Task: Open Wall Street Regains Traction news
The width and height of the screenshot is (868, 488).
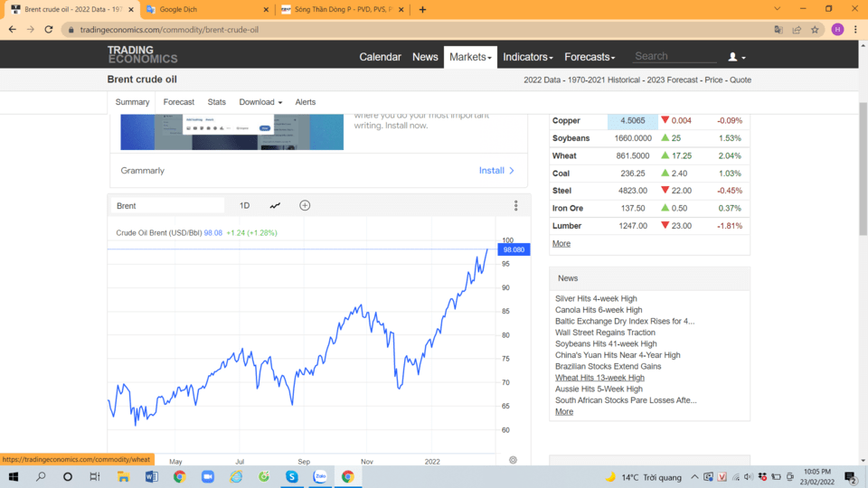Action: 605,332
